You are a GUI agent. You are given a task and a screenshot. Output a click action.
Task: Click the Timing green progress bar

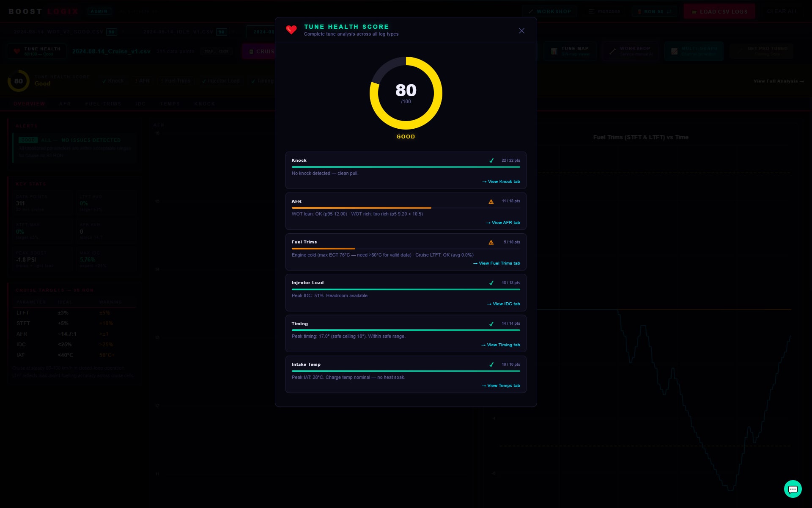click(406, 330)
